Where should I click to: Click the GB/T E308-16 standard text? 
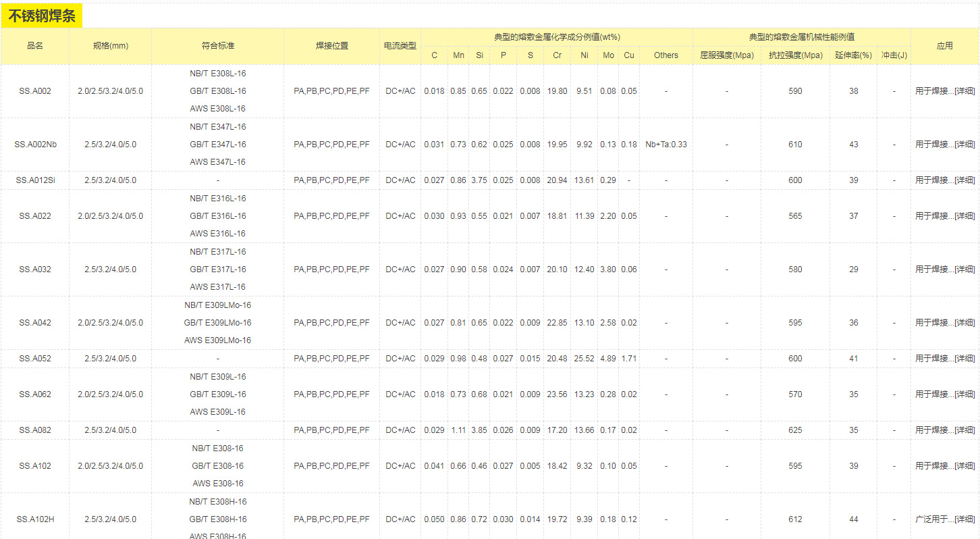[x=218, y=466]
